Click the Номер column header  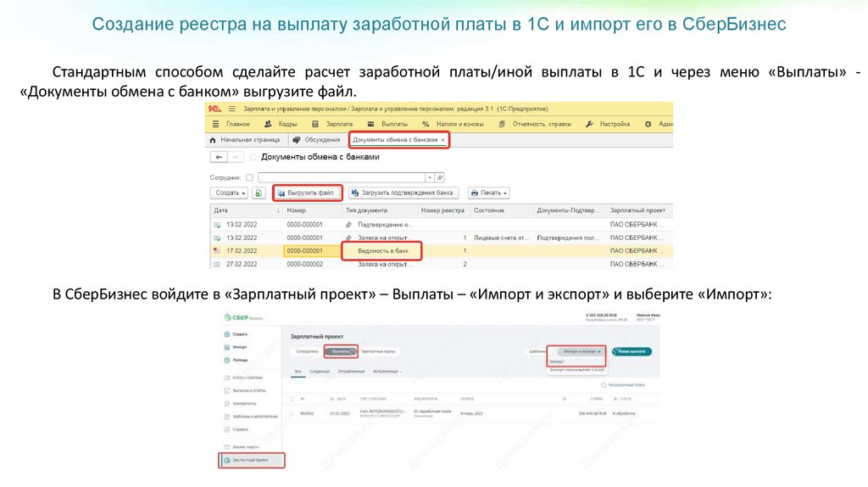pyautogui.click(x=312, y=210)
